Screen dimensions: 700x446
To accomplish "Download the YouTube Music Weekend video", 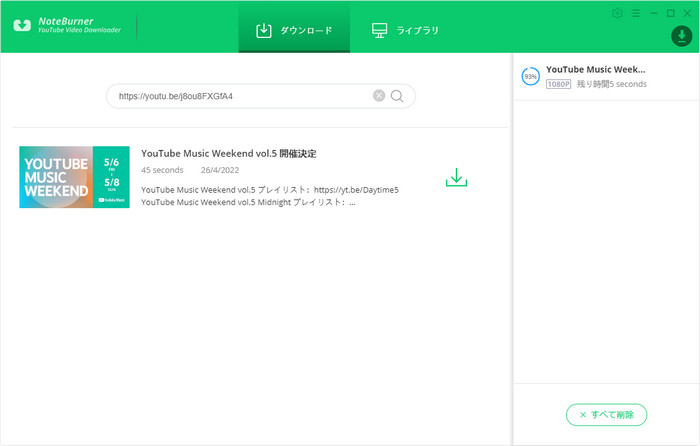I will click(456, 177).
